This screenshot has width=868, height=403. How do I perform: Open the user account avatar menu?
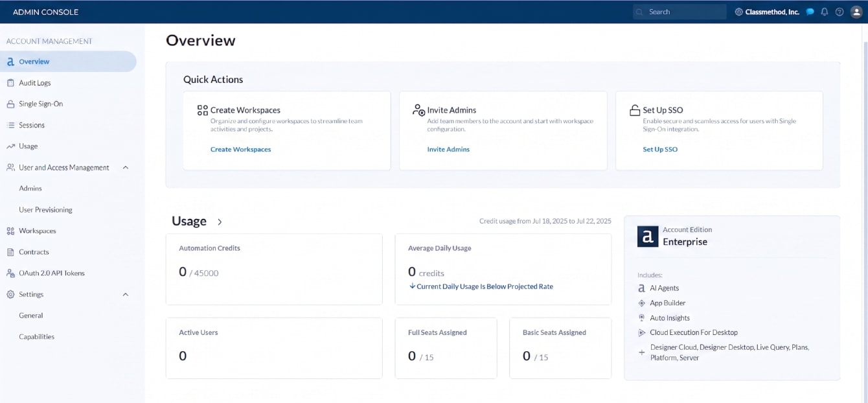[x=855, y=11]
